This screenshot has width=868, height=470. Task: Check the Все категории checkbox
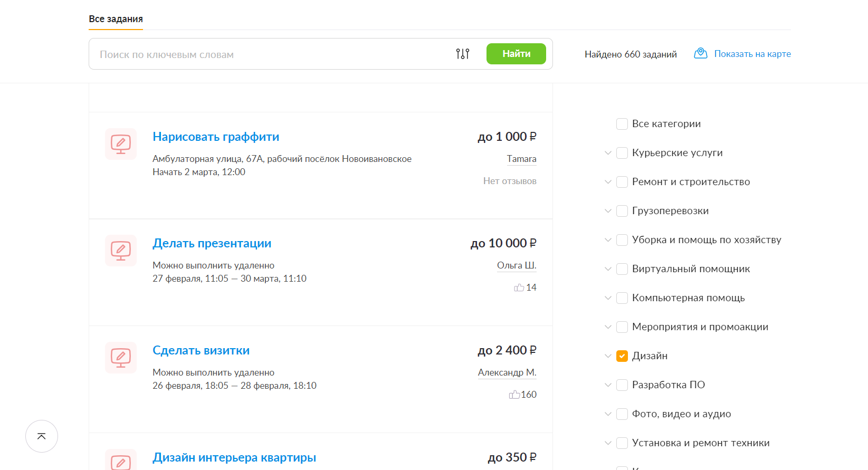(x=622, y=124)
